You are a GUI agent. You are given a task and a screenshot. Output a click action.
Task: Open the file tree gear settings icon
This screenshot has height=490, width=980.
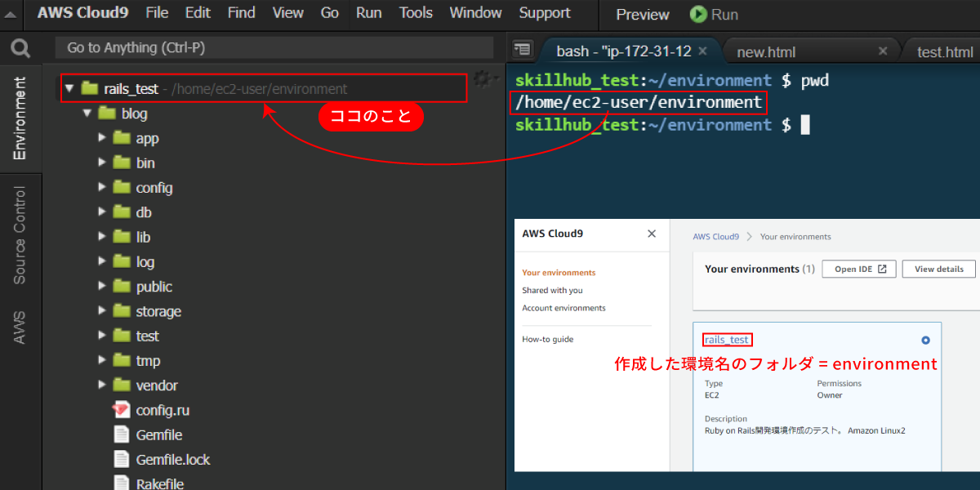[x=482, y=78]
